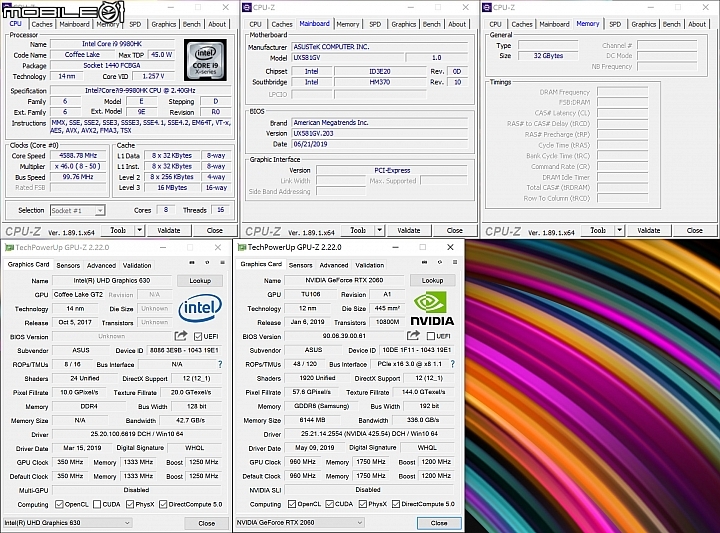Screen dimensions: 720x533
Task: Toggle OpenCL checkbox in Intel GPU-Z window
Action: [59, 504]
